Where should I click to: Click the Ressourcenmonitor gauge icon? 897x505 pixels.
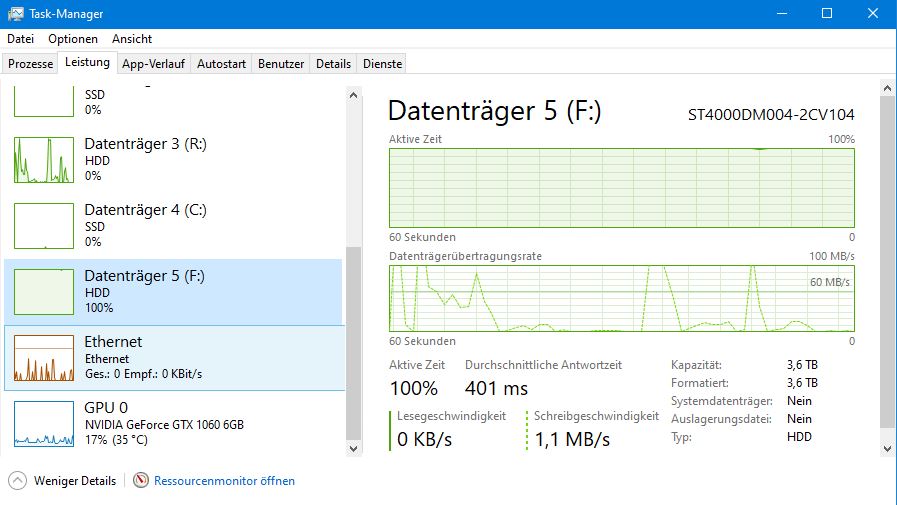pyautogui.click(x=140, y=481)
